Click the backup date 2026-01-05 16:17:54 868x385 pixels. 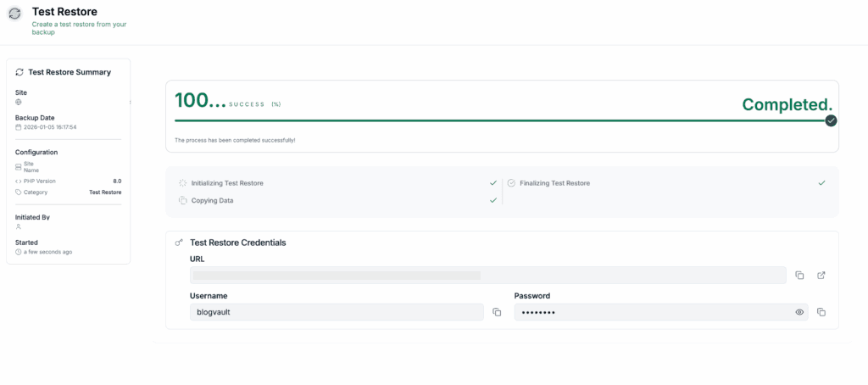coord(50,127)
